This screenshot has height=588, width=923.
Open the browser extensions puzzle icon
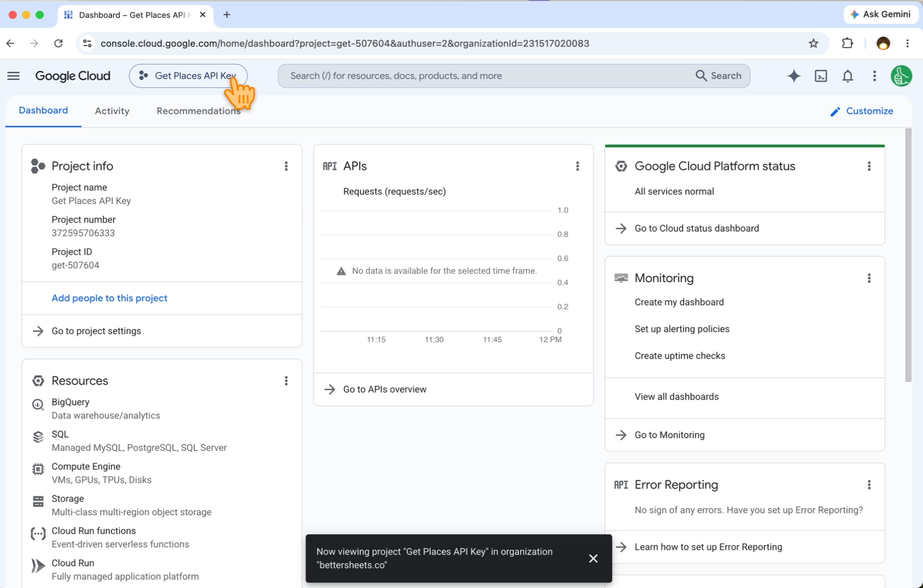coord(847,44)
